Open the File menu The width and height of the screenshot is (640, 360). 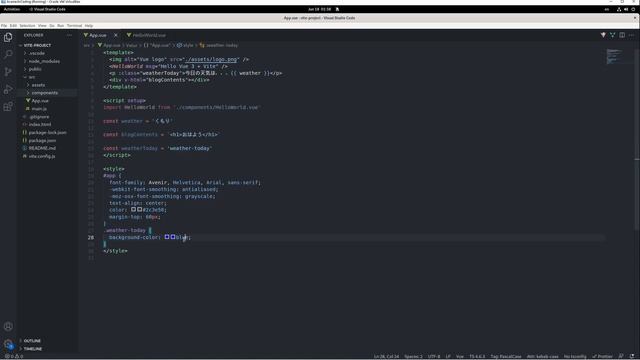click(x=4, y=26)
